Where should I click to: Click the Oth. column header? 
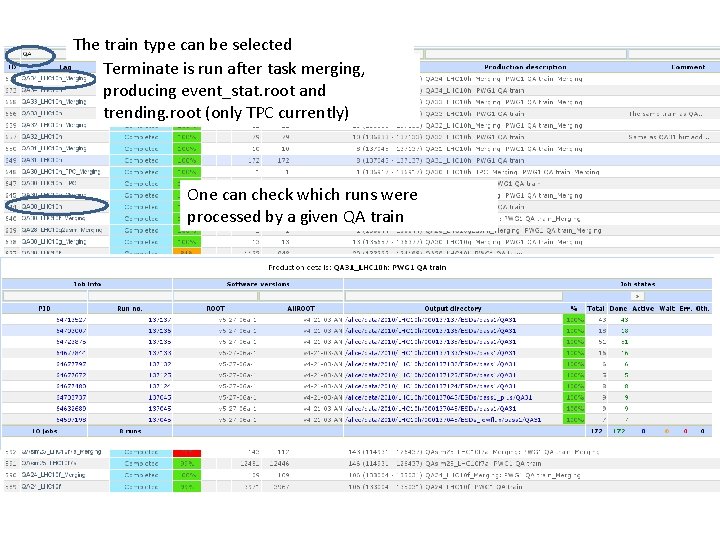(x=702, y=309)
